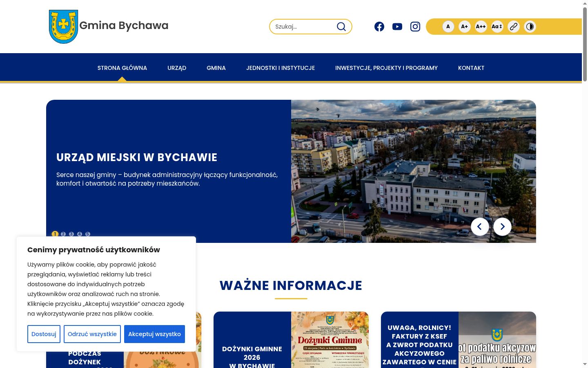Go to the Strona główna menu item

(122, 68)
